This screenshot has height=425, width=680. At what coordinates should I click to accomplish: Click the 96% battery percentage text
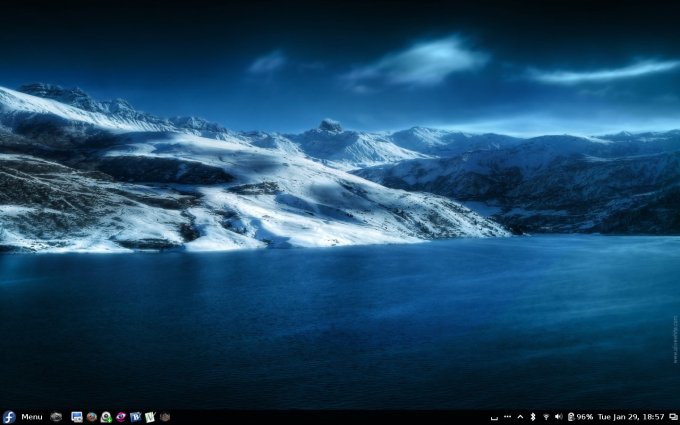click(585, 417)
